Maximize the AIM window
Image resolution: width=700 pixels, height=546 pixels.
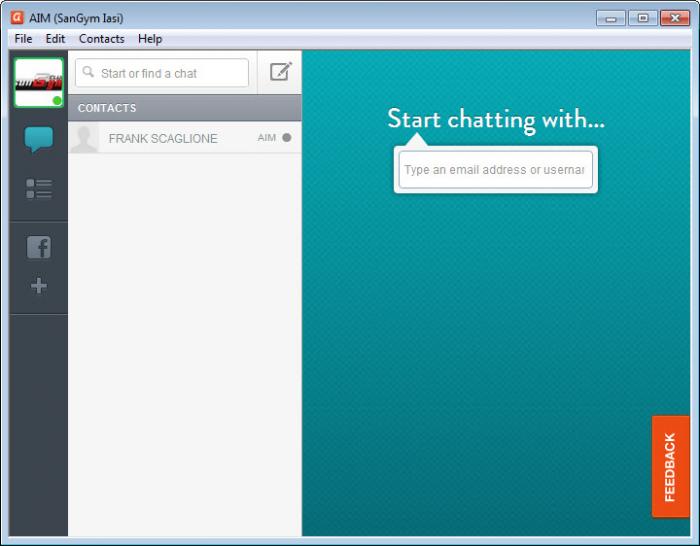pos(643,18)
